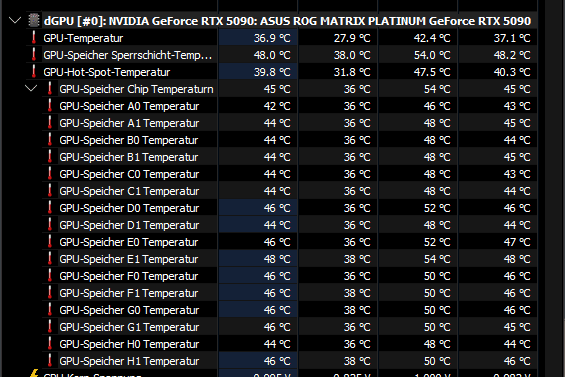Select the GPU-Speicher G0 Temperatur label
Screen dimensions: 565x377
coord(129,310)
